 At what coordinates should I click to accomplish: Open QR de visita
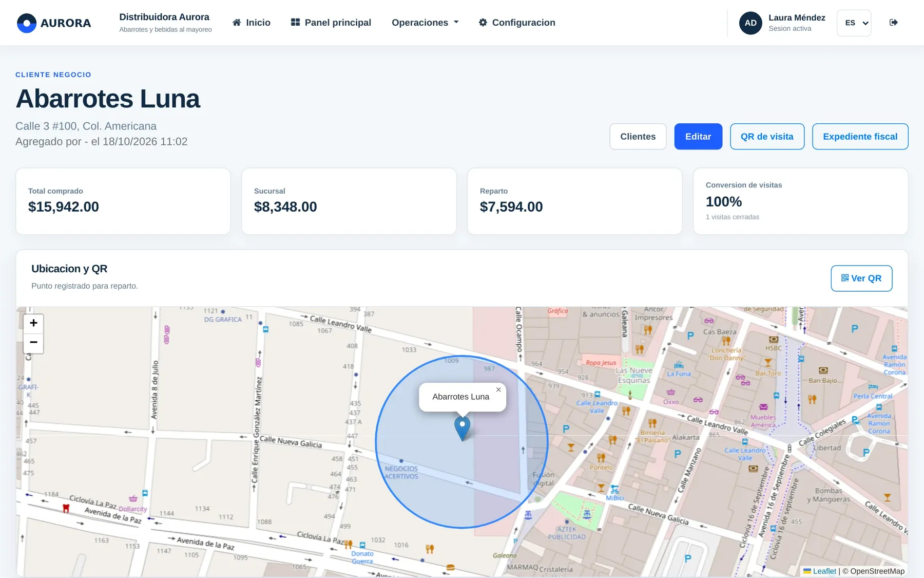pyautogui.click(x=767, y=137)
